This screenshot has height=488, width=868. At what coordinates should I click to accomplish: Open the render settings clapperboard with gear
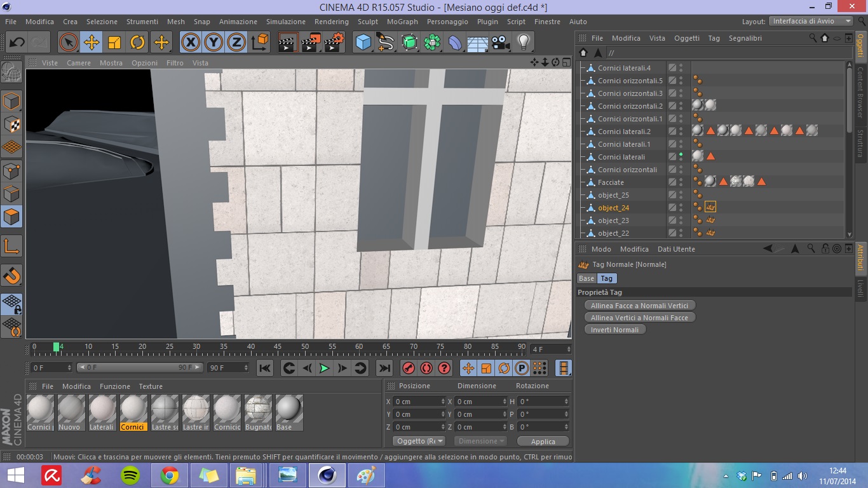coord(334,43)
